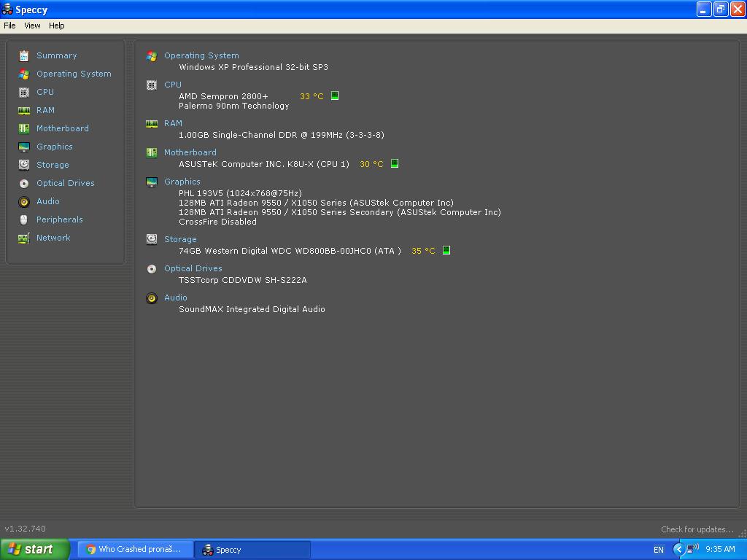Click the storage temperature 35 °C value
The width and height of the screenshot is (747, 560).
tap(423, 251)
